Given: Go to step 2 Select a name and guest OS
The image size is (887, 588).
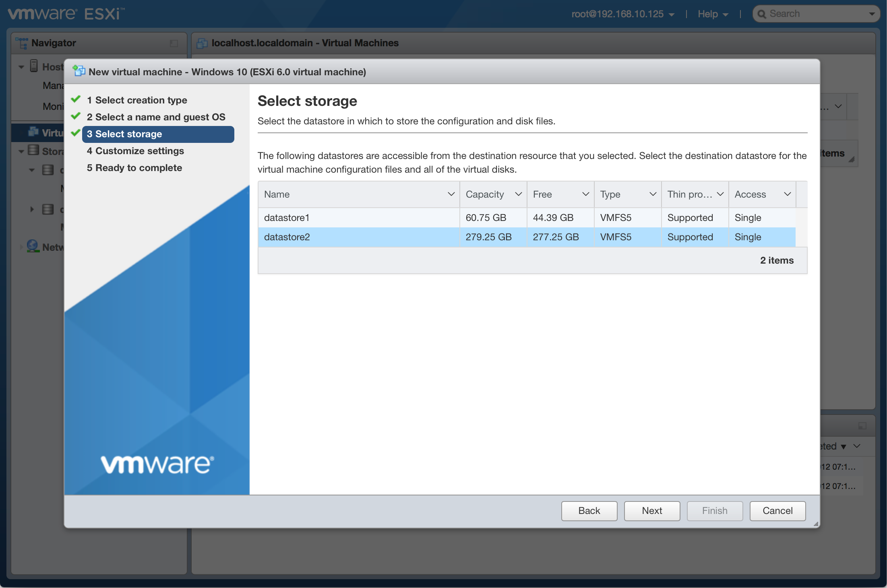Looking at the screenshot, I should tap(156, 117).
